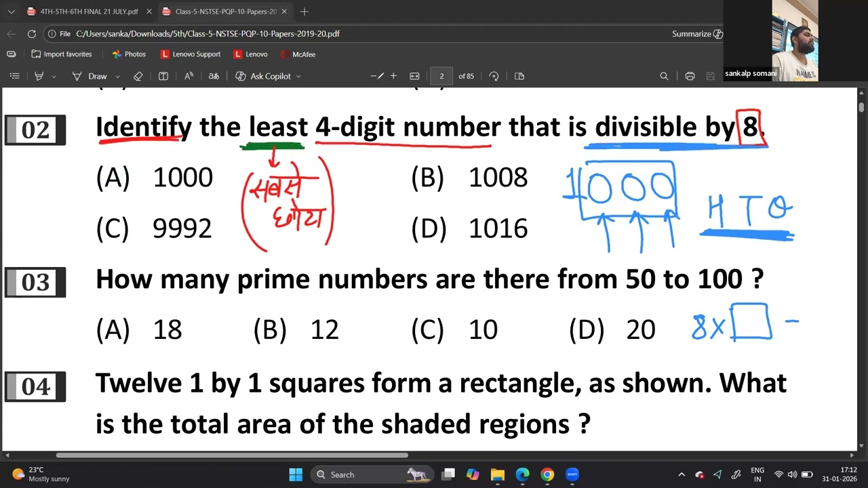This screenshot has height=488, width=868.
Task: Close the 4TH-5TH-6TH FINAL 21 JULY.pdf tab
Action: (x=148, y=12)
